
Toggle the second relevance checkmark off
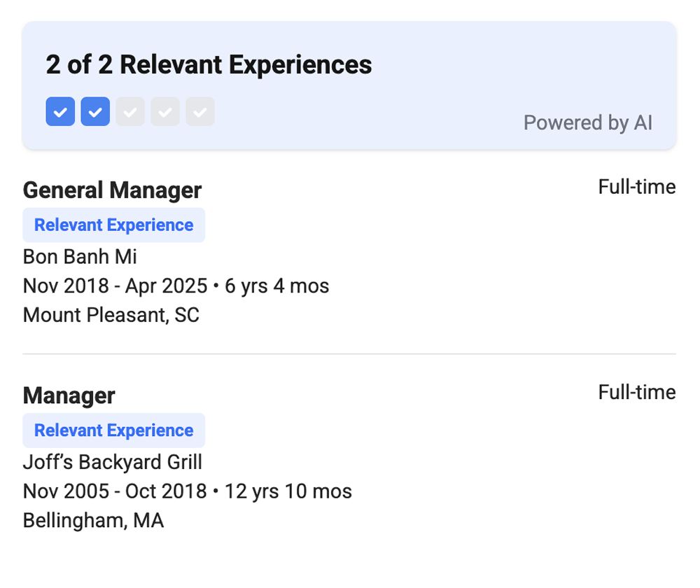click(x=95, y=111)
